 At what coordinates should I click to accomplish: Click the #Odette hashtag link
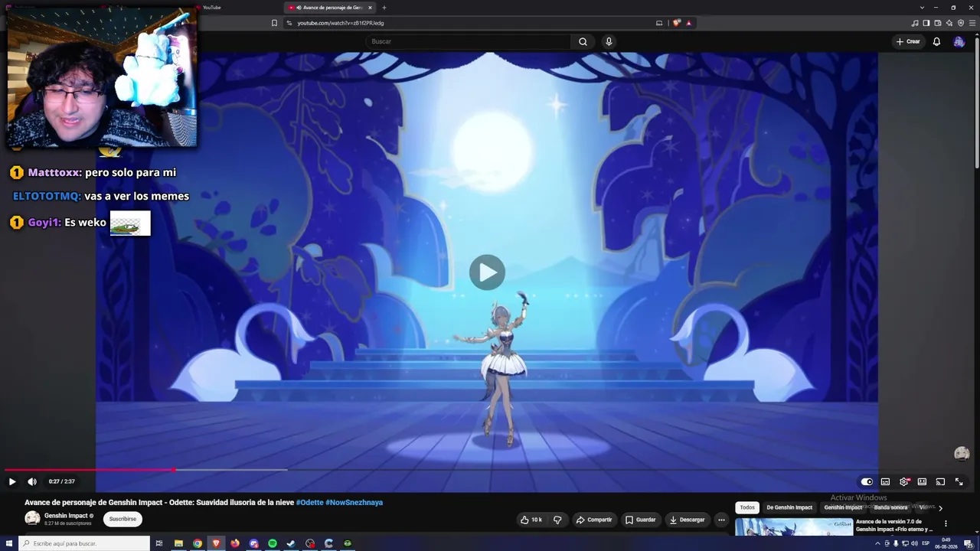pos(309,502)
